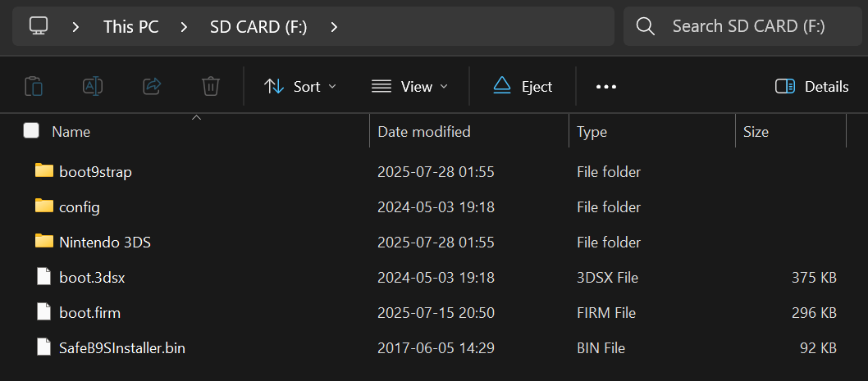The image size is (868, 381).
Task: Click the This PC breadcrumb
Action: click(131, 26)
